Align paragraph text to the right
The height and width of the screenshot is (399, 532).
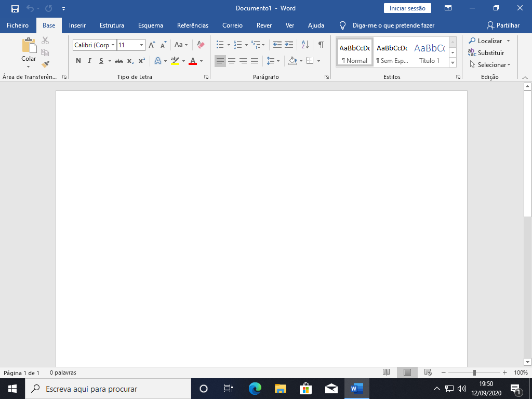(x=243, y=61)
